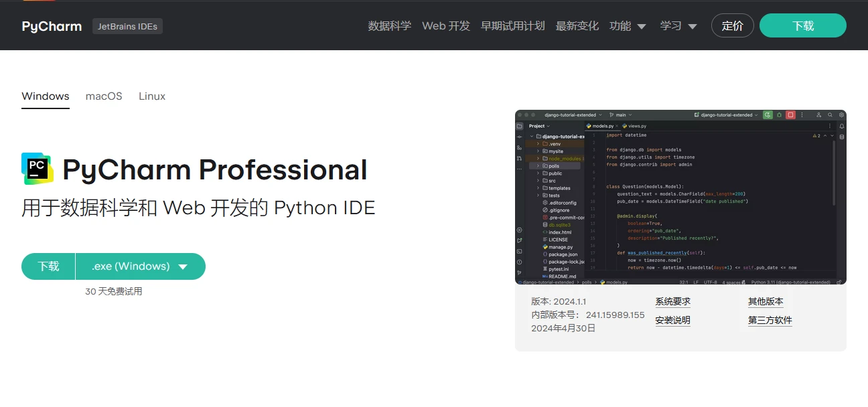This screenshot has height=407, width=868.
Task: Switch to the macOS tab
Action: (x=104, y=96)
